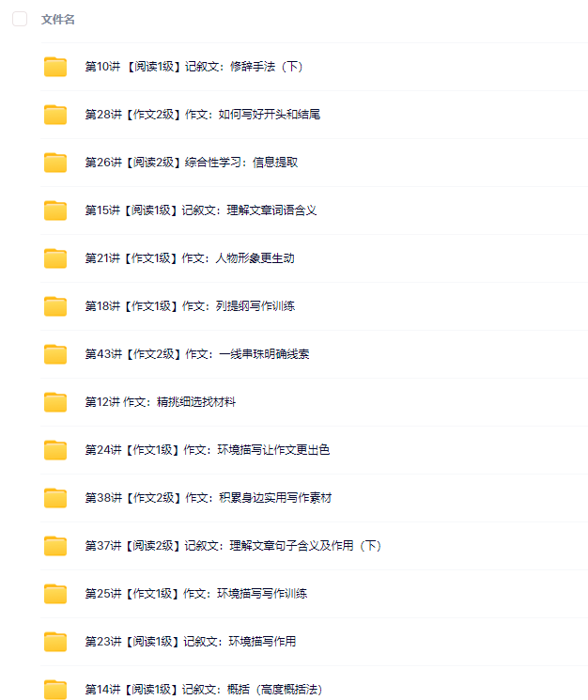Image resolution: width=588 pixels, height=700 pixels.
Task: Click folder icon for 第15讲 理解文章词语含义
Action: pos(55,210)
